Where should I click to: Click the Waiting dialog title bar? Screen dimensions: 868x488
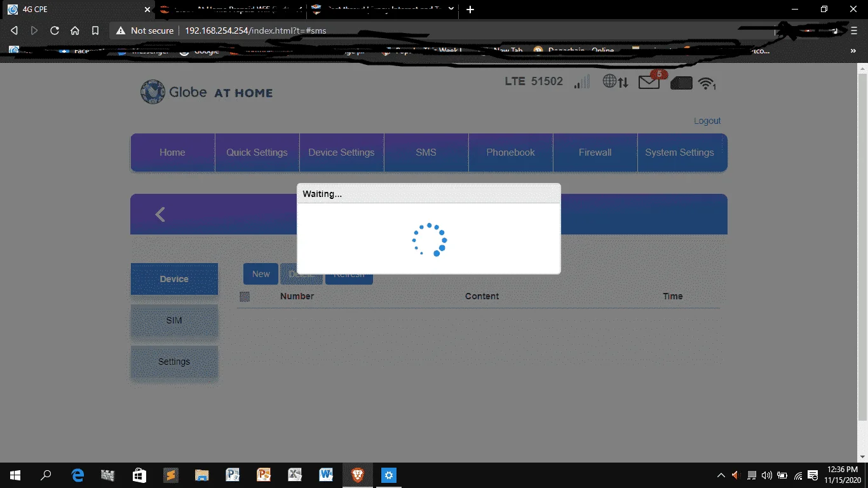(429, 194)
